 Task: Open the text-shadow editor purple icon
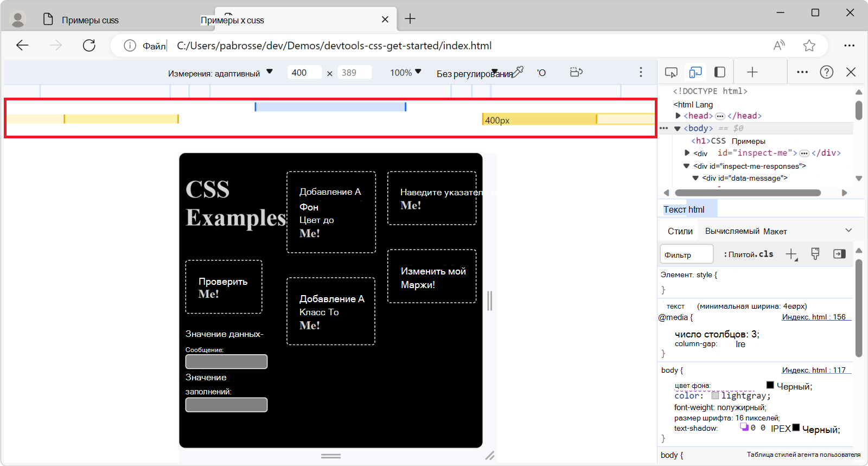[x=744, y=427]
